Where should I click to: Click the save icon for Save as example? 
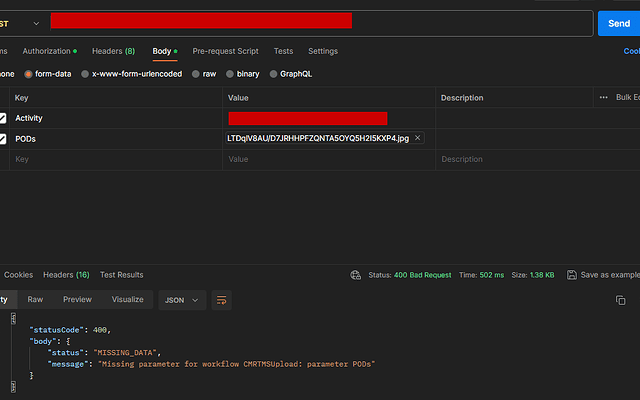[571, 275]
